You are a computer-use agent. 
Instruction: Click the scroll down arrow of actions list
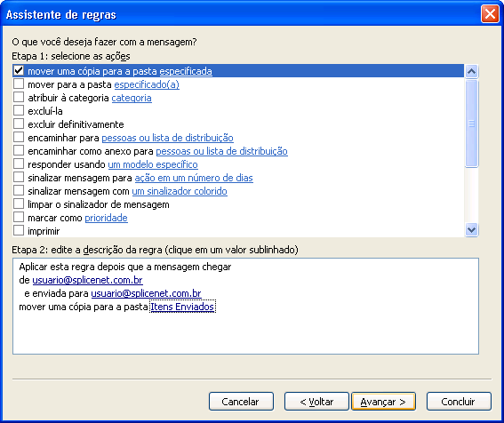pyautogui.click(x=471, y=230)
